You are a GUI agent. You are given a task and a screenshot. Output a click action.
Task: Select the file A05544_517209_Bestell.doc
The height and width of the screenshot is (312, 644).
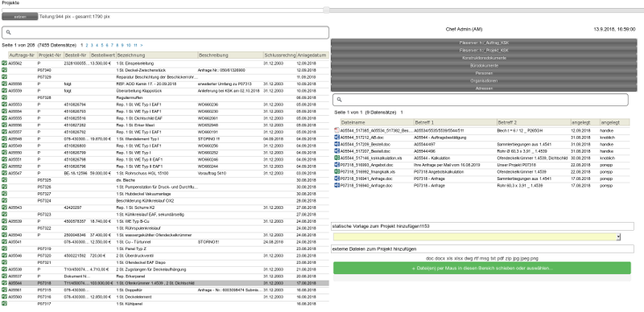point(481,145)
